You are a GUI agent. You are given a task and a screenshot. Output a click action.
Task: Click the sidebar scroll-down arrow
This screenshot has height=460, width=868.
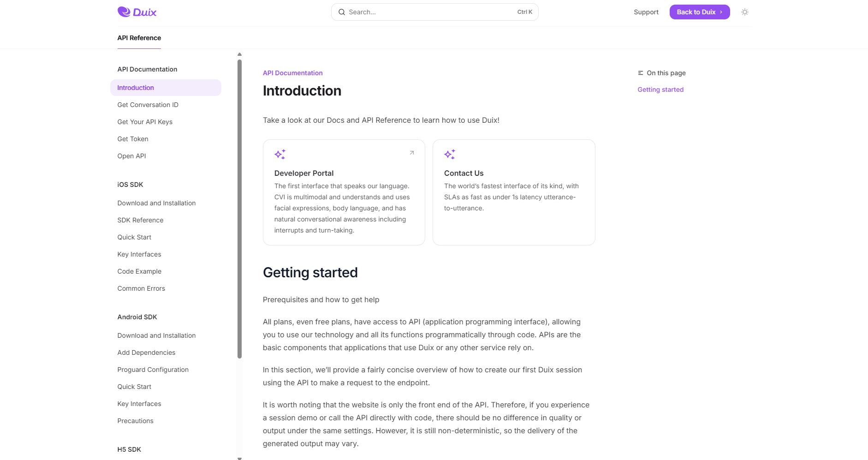239,458
